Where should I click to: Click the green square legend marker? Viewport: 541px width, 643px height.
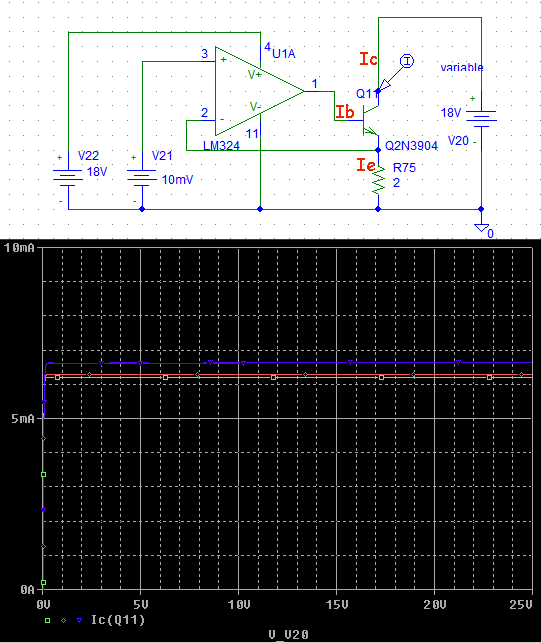[48, 620]
